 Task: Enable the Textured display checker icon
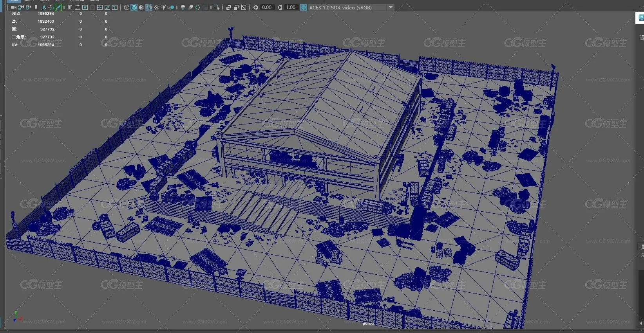pos(156,7)
